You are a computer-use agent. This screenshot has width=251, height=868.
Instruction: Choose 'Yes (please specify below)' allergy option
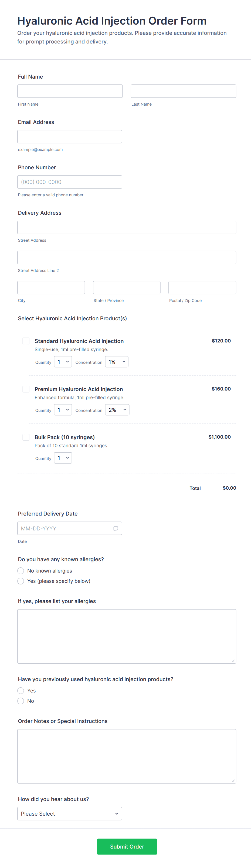(21, 581)
